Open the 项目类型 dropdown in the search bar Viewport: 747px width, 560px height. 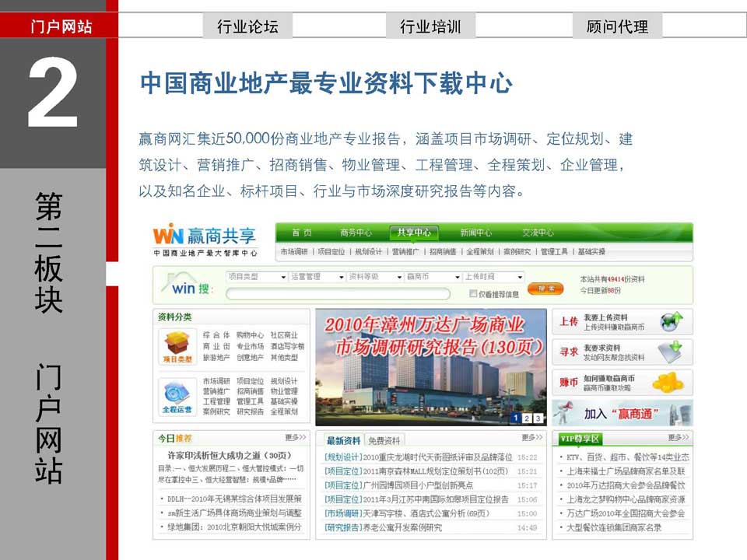(256, 277)
